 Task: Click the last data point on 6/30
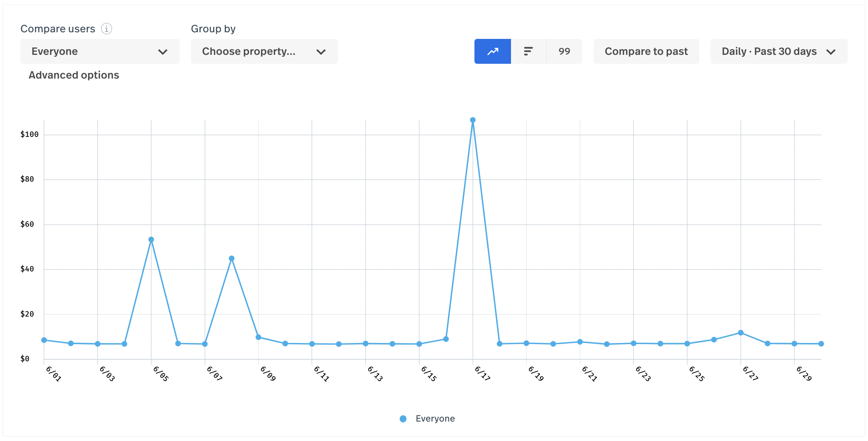click(x=821, y=344)
